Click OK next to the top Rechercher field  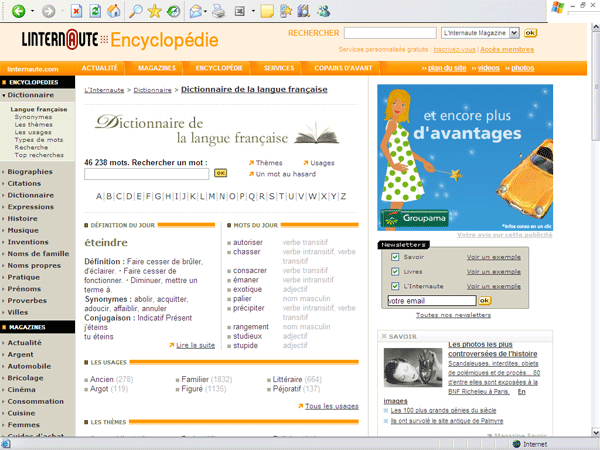(530, 33)
